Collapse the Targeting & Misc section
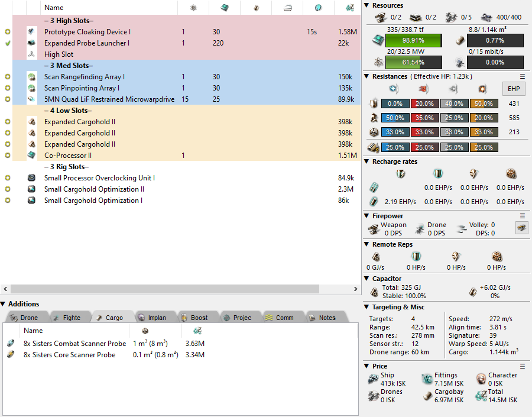 click(366, 307)
